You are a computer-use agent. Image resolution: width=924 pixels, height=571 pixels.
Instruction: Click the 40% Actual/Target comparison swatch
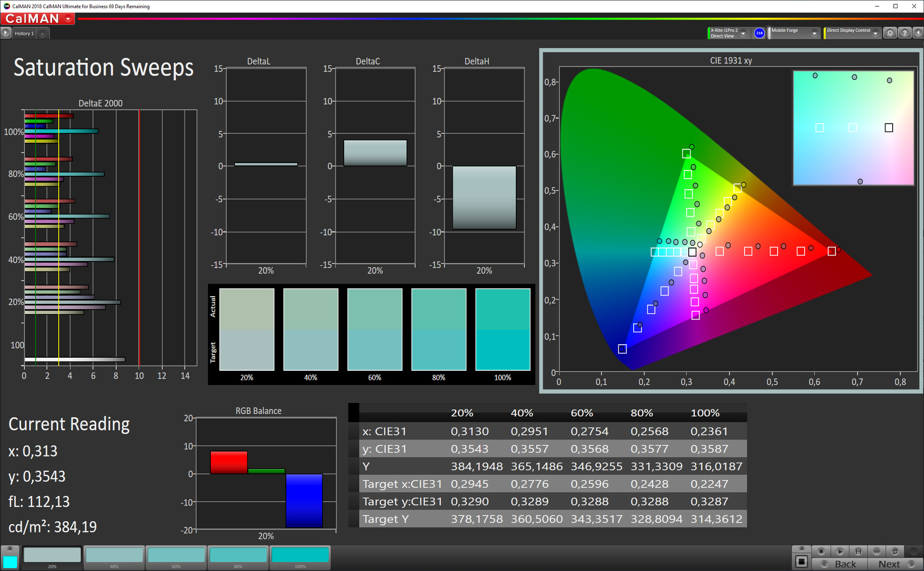pyautogui.click(x=311, y=329)
